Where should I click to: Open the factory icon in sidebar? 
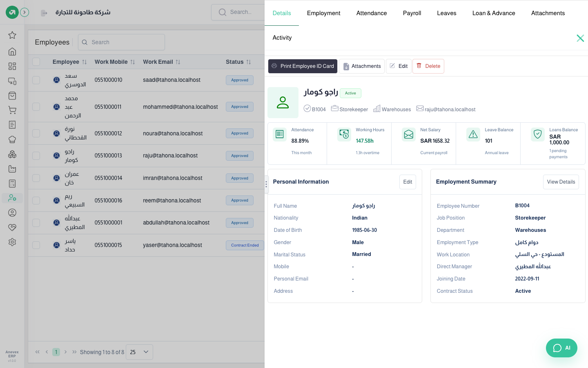click(x=12, y=169)
